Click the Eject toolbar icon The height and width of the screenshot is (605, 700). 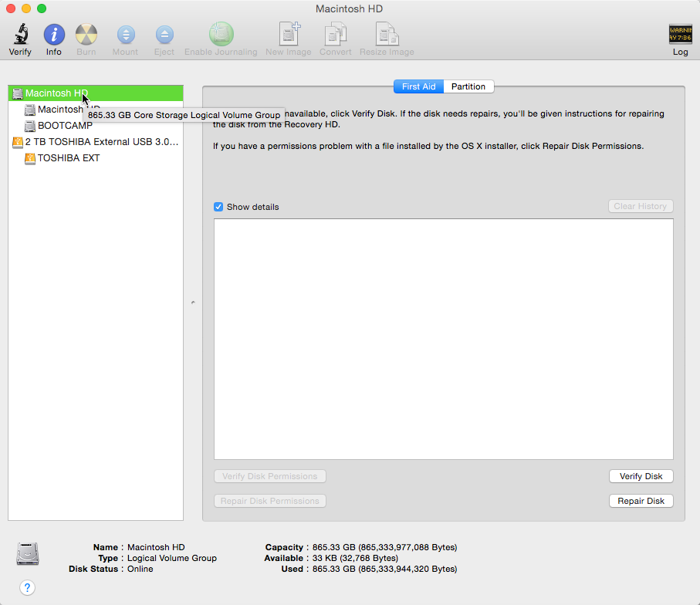[x=164, y=35]
